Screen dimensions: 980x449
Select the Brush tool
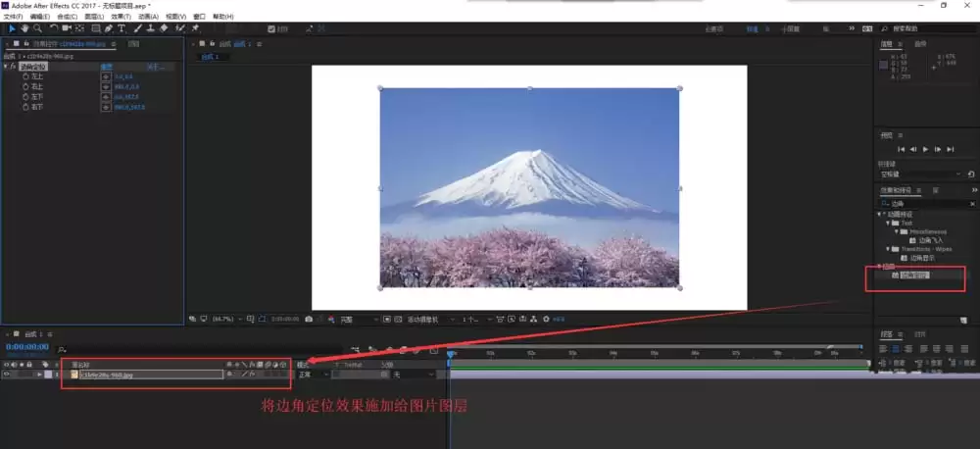137,28
